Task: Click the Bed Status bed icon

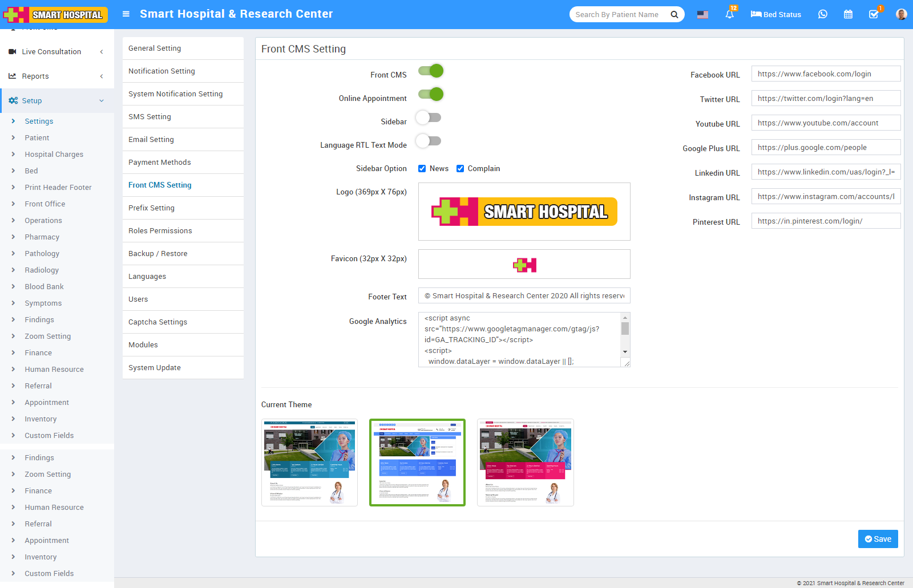Action: [x=756, y=14]
